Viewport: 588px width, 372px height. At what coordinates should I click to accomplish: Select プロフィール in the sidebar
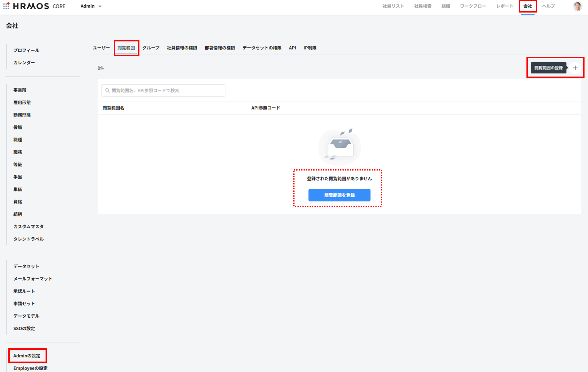point(26,50)
